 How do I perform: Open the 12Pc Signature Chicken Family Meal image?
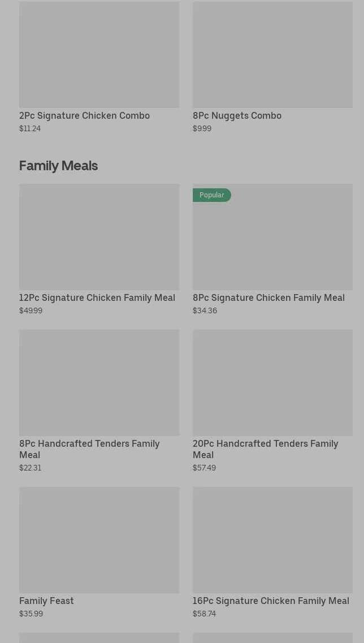tap(99, 236)
